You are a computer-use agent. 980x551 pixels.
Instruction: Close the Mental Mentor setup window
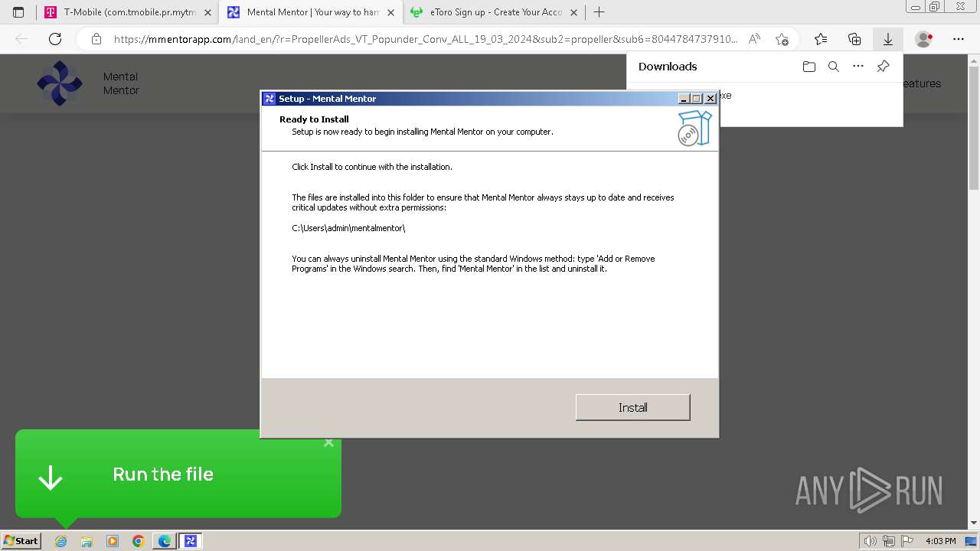710,98
